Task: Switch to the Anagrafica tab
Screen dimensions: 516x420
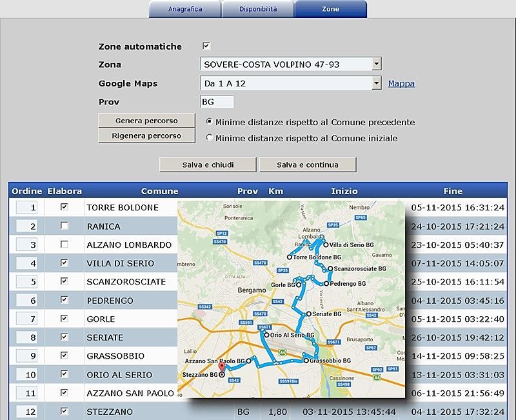Action: click(185, 9)
